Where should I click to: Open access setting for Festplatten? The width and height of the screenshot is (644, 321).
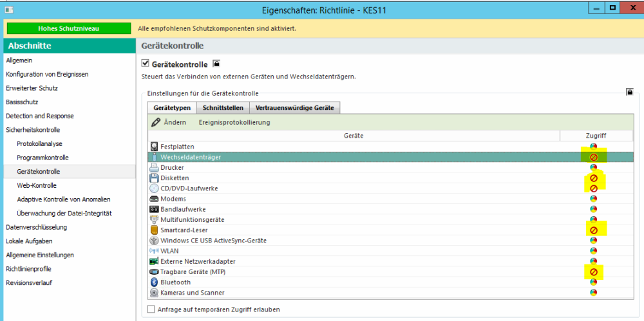[x=593, y=147]
